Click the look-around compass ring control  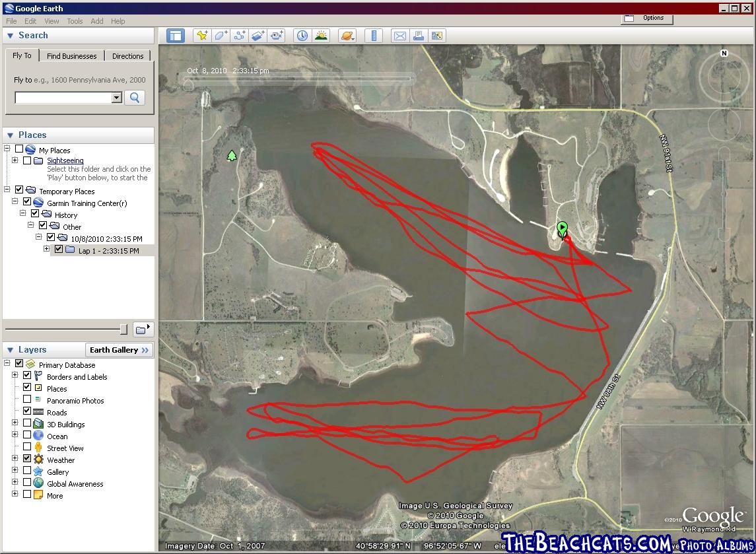(724, 76)
